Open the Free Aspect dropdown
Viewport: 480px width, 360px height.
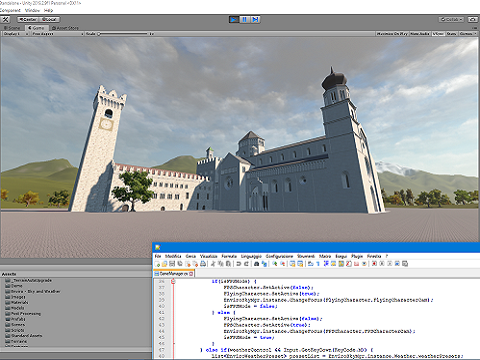click(x=57, y=34)
